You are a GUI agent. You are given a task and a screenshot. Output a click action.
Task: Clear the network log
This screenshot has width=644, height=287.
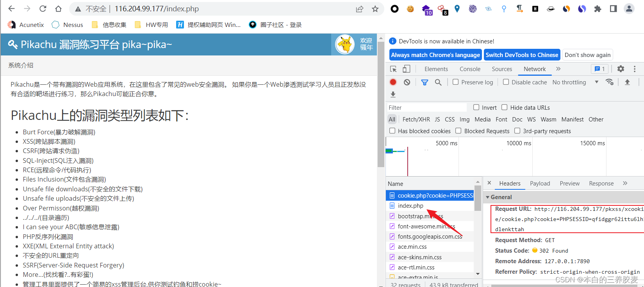pos(407,82)
